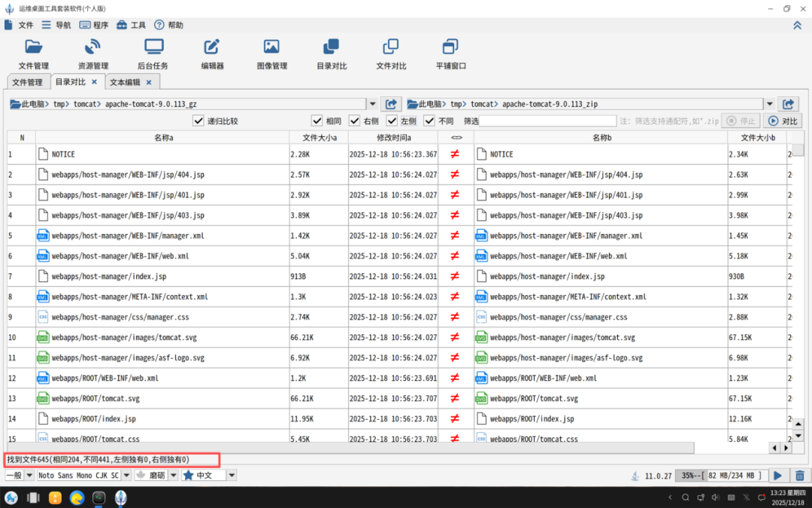Image resolution: width=812 pixels, height=508 pixels.
Task: Click the 筛选 filter input field
Action: [548, 120]
